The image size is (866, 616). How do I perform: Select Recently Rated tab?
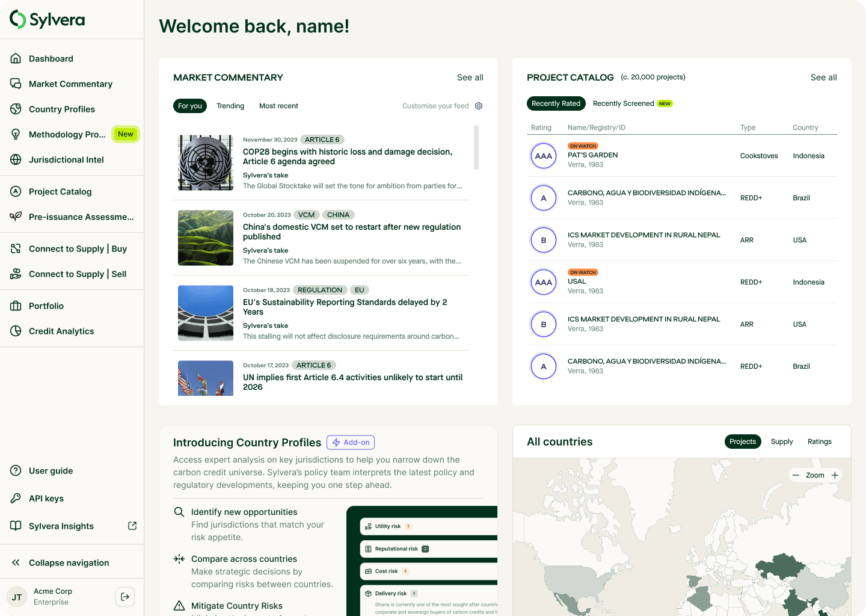tap(556, 103)
